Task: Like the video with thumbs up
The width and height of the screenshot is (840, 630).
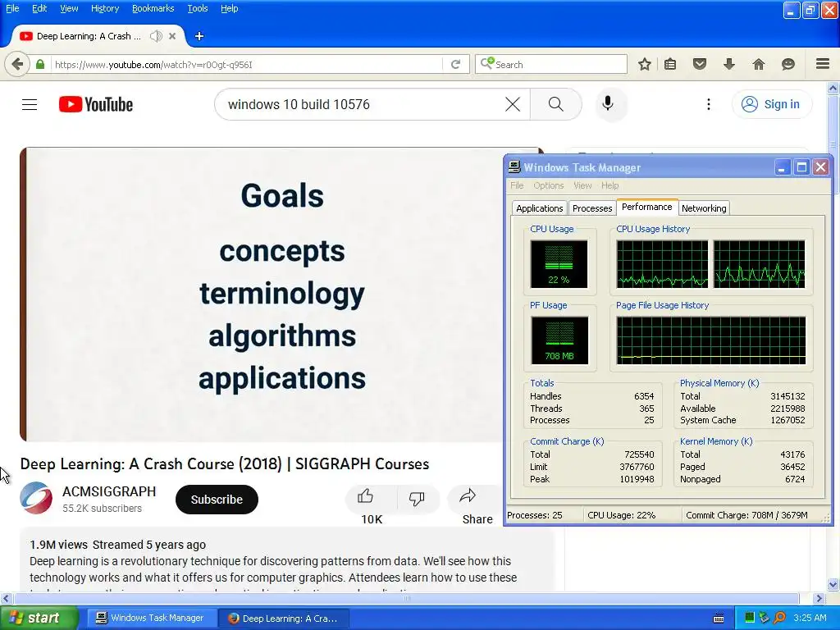Action: tap(365, 496)
